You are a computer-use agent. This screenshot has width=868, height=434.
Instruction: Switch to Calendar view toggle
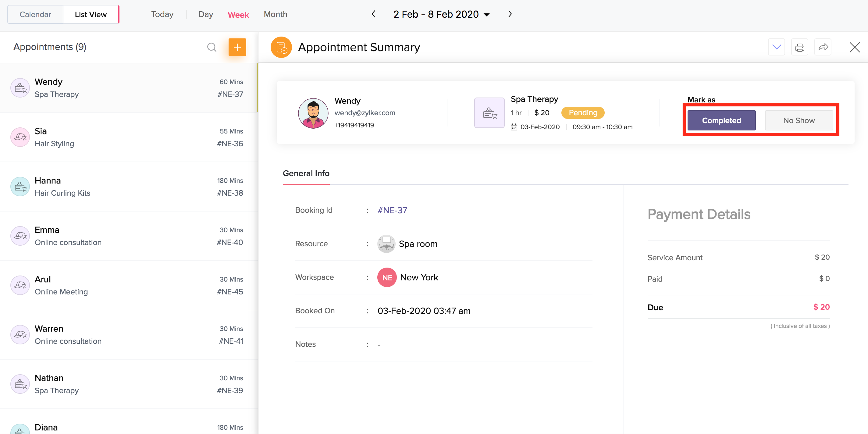[35, 15]
